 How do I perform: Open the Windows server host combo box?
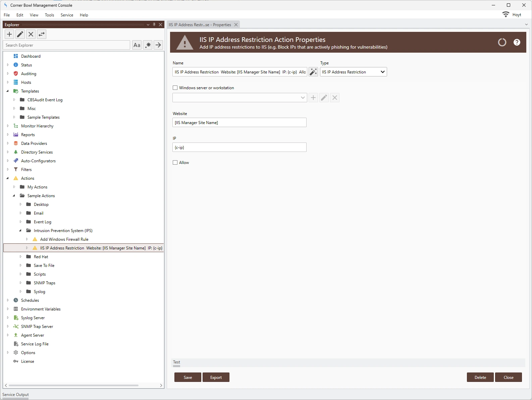click(240, 98)
